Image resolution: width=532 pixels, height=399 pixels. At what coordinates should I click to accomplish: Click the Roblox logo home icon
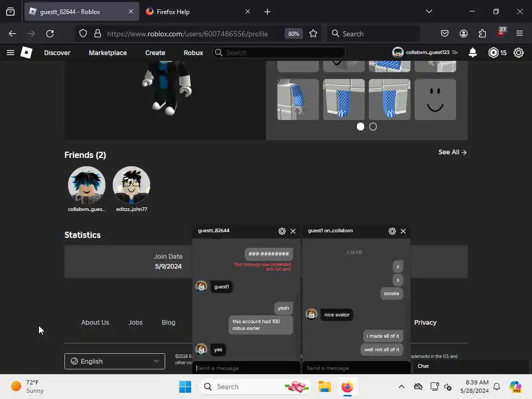coord(26,52)
